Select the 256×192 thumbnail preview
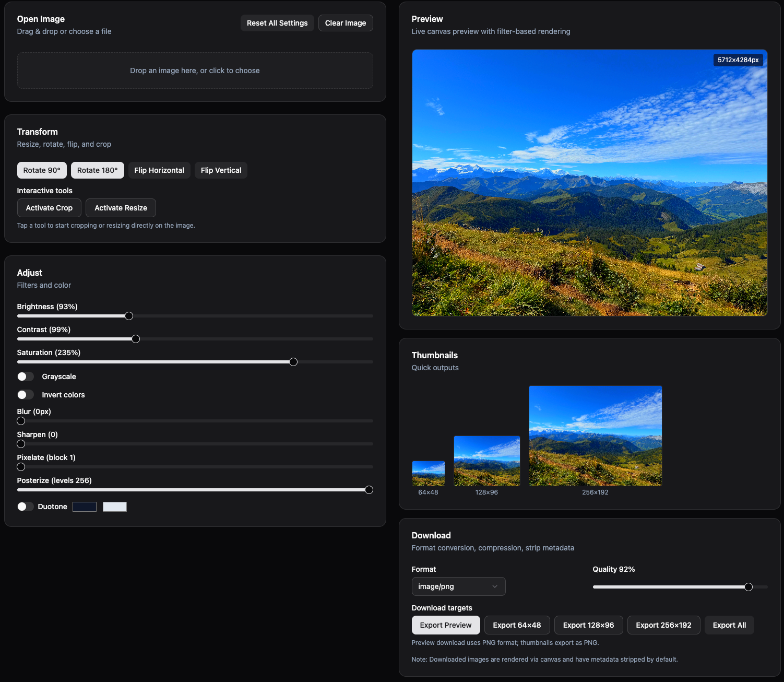 (x=595, y=436)
